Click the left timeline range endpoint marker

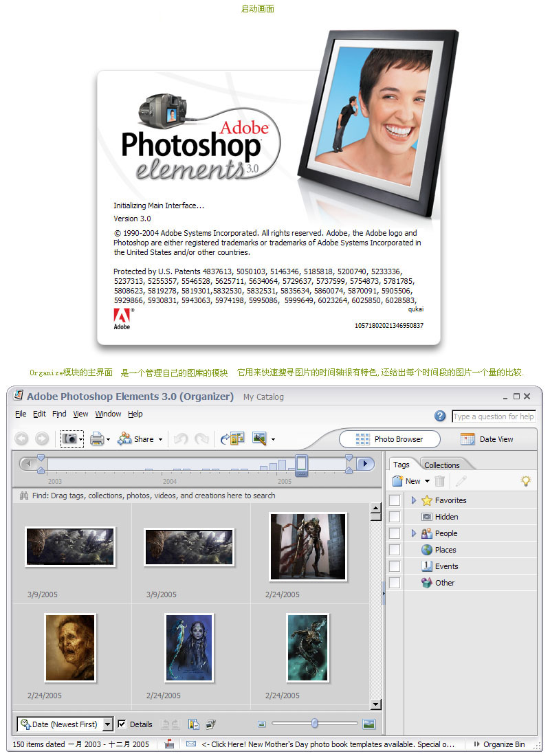[x=41, y=463]
